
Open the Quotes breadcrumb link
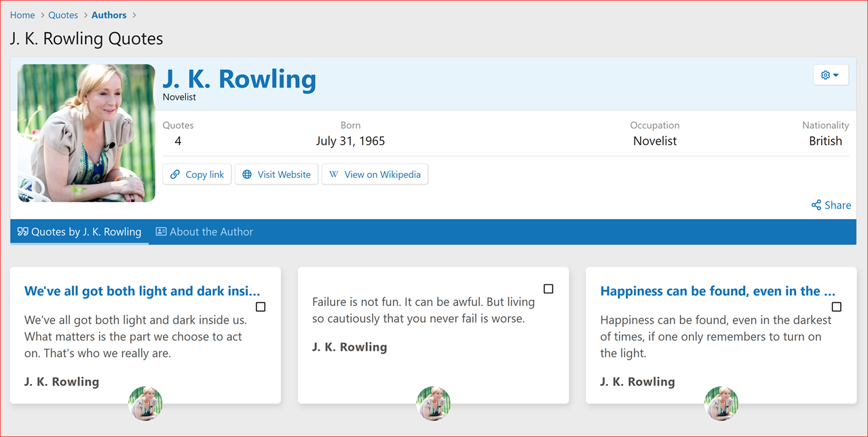(63, 15)
